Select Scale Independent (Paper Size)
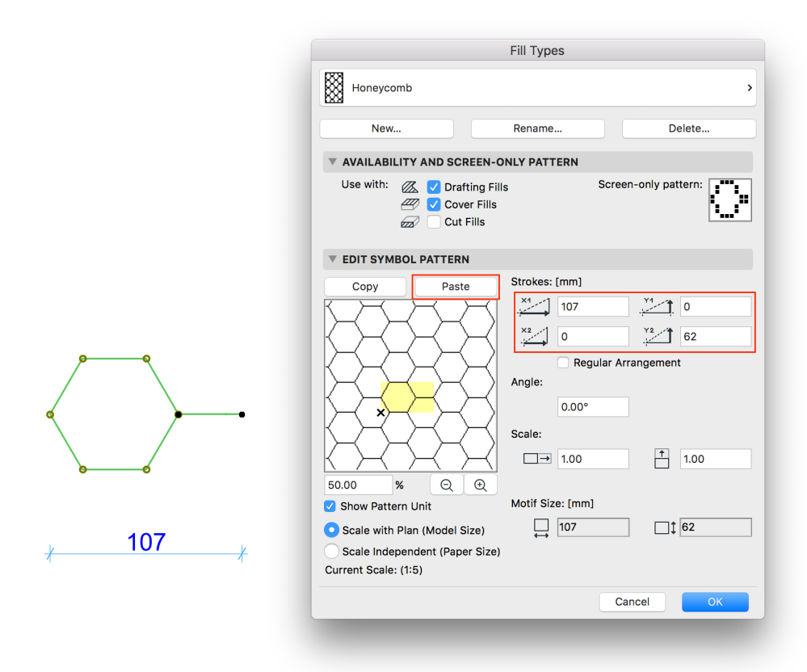The width and height of the screenshot is (807, 672). (x=331, y=551)
